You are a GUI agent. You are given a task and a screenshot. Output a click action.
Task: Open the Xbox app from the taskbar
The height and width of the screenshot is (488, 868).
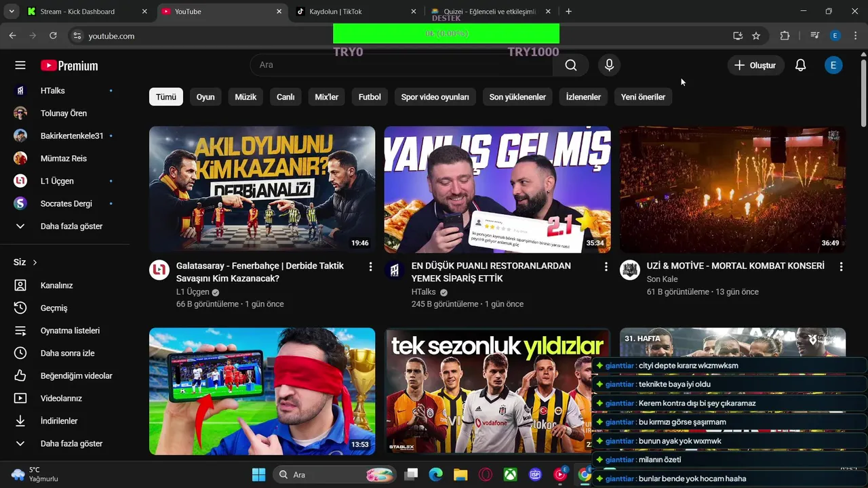511,474
